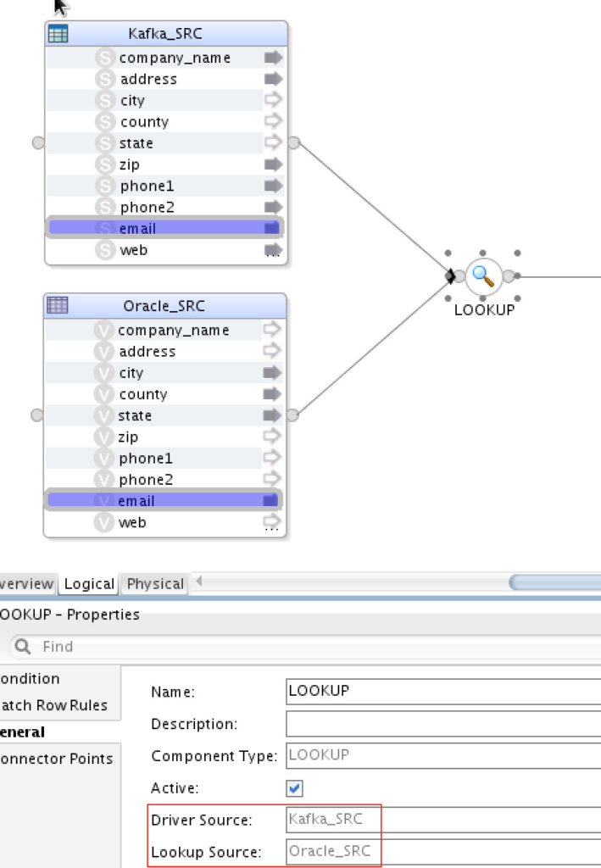Viewport: 601px width, 868px height.
Task: Click arrow icon for Oracle_SRC phone1
Action: click(x=272, y=458)
